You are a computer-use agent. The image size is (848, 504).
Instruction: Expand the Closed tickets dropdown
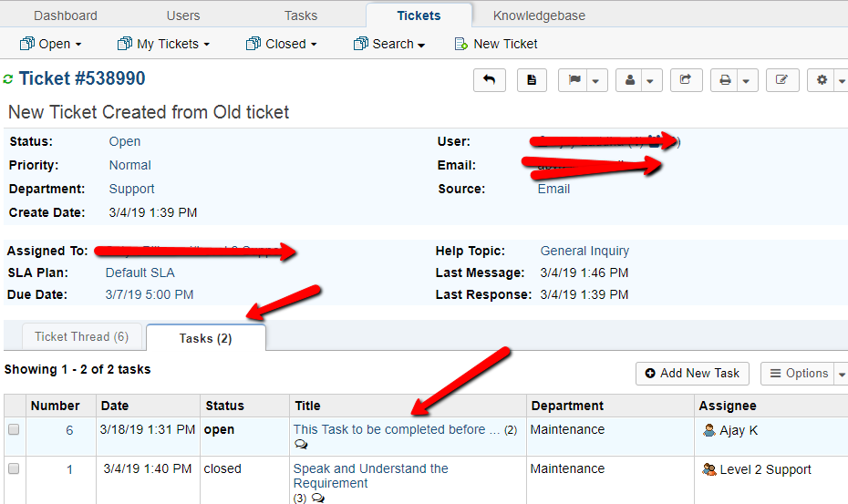(282, 44)
